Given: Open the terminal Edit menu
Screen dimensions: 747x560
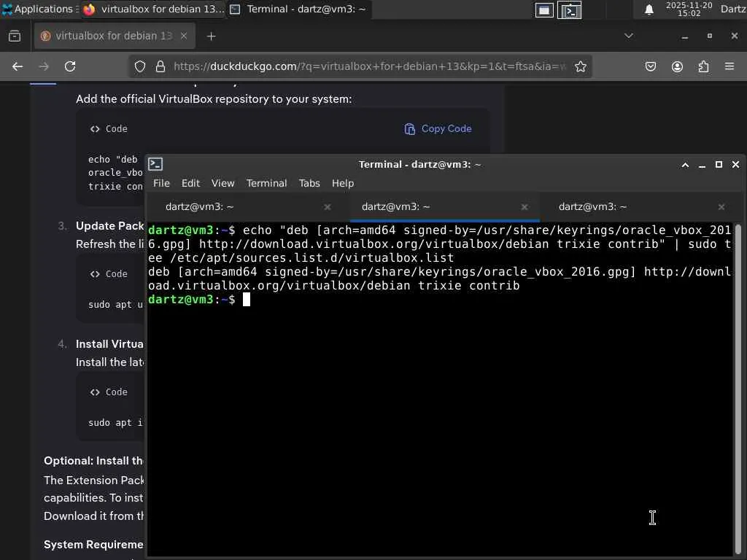Looking at the screenshot, I should click(190, 183).
